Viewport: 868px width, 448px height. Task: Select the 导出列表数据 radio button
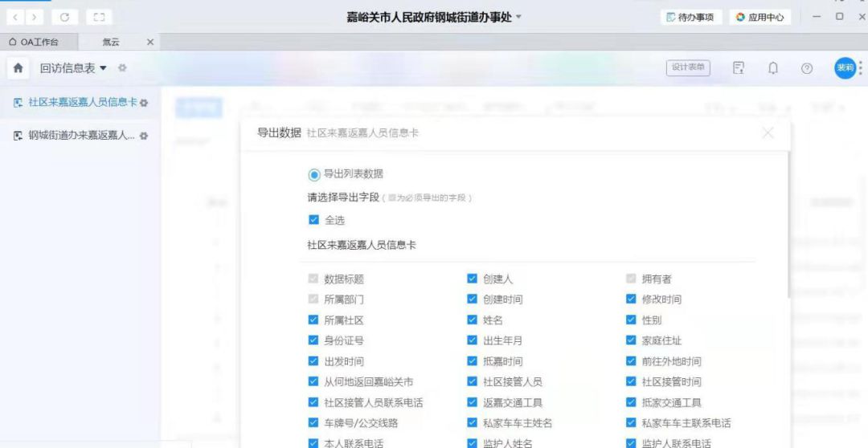(314, 174)
